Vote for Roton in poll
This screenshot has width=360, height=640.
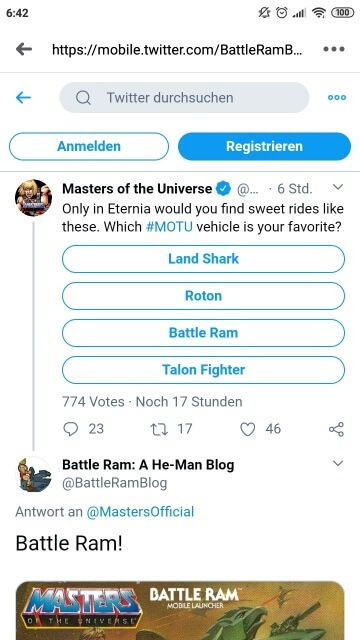[x=203, y=296]
